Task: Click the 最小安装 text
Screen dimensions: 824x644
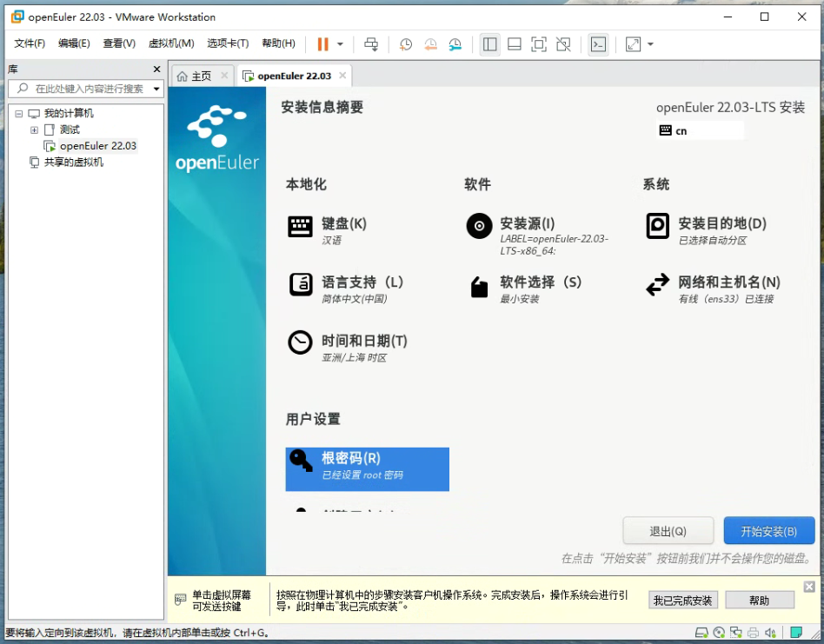Action: (520, 299)
